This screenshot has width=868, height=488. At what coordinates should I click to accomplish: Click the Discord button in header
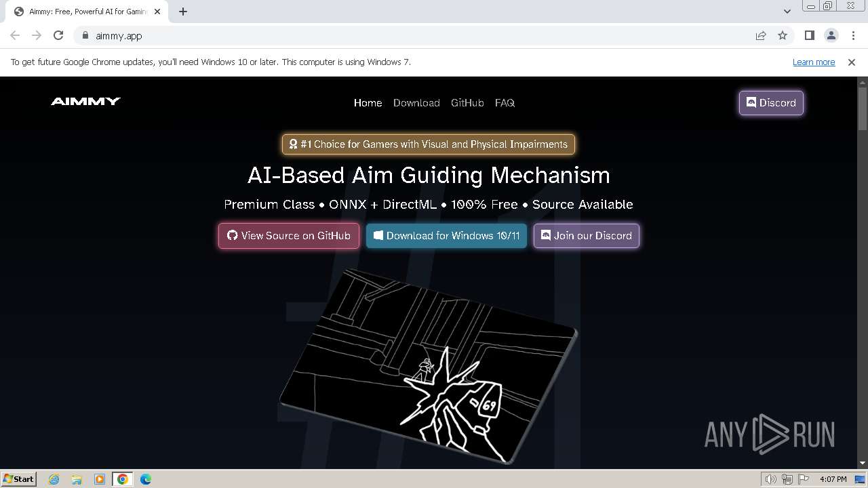(x=771, y=103)
